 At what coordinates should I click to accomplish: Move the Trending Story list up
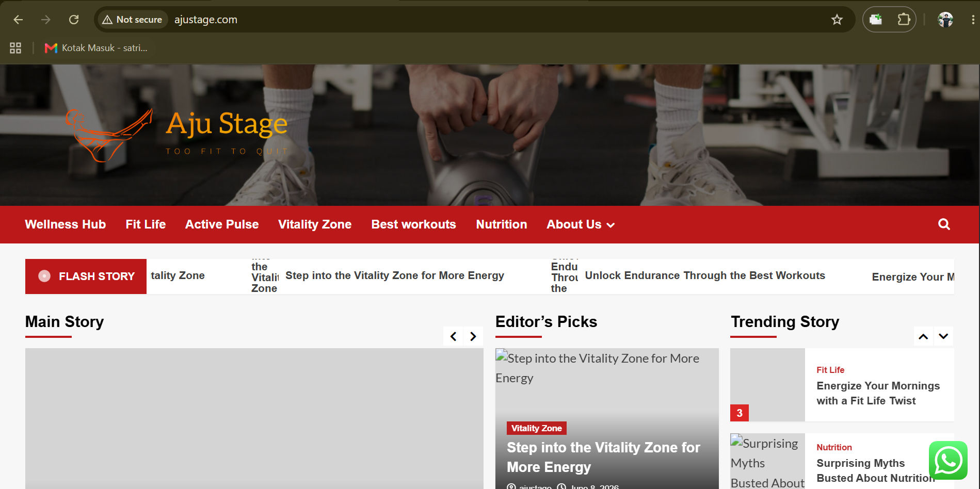tap(923, 336)
